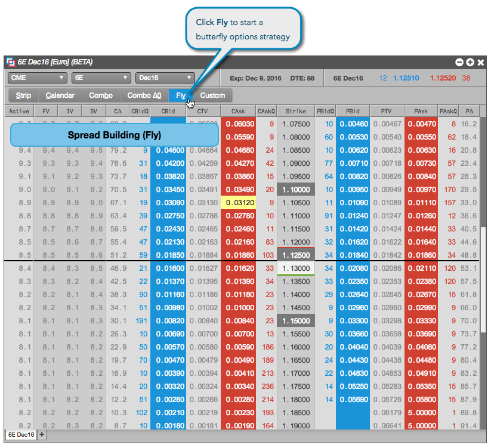Click the PTV column header
This screenshot has height=448, width=491.
tap(386, 111)
